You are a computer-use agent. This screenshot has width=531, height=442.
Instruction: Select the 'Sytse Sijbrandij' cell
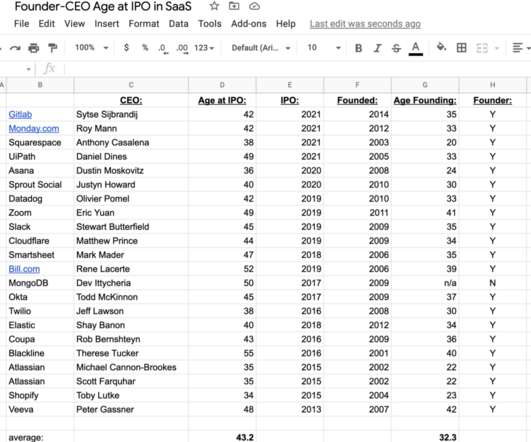[x=131, y=114]
